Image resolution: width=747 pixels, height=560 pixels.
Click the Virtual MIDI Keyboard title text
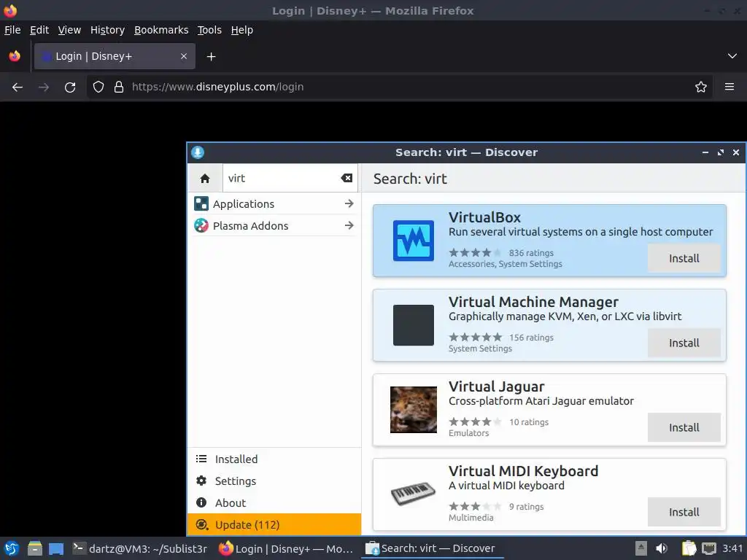(x=523, y=471)
